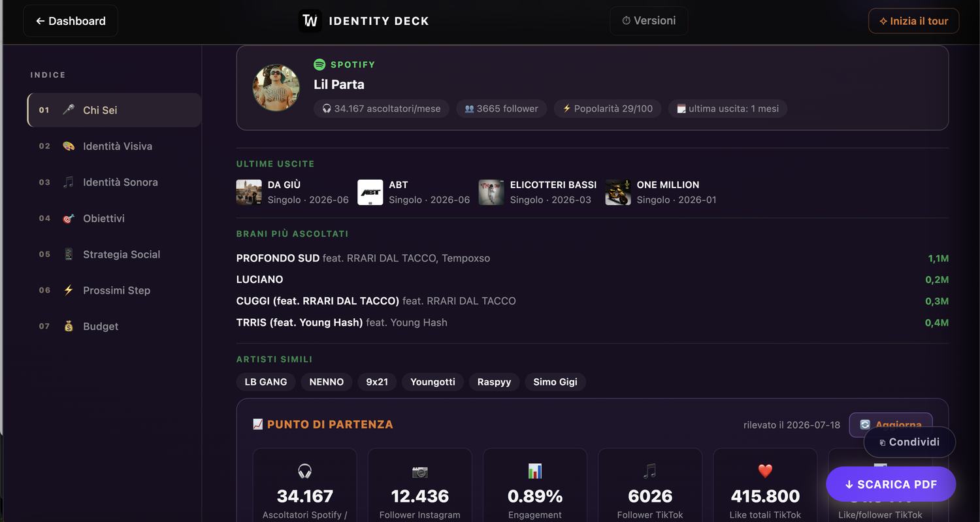
Task: Click the LUCIANO track title
Action: [x=259, y=280]
